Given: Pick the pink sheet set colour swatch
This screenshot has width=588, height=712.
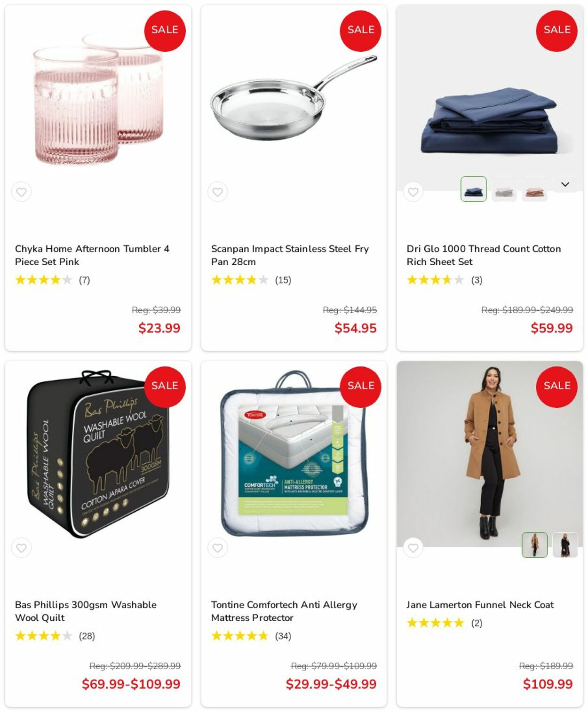Looking at the screenshot, I should [534, 189].
